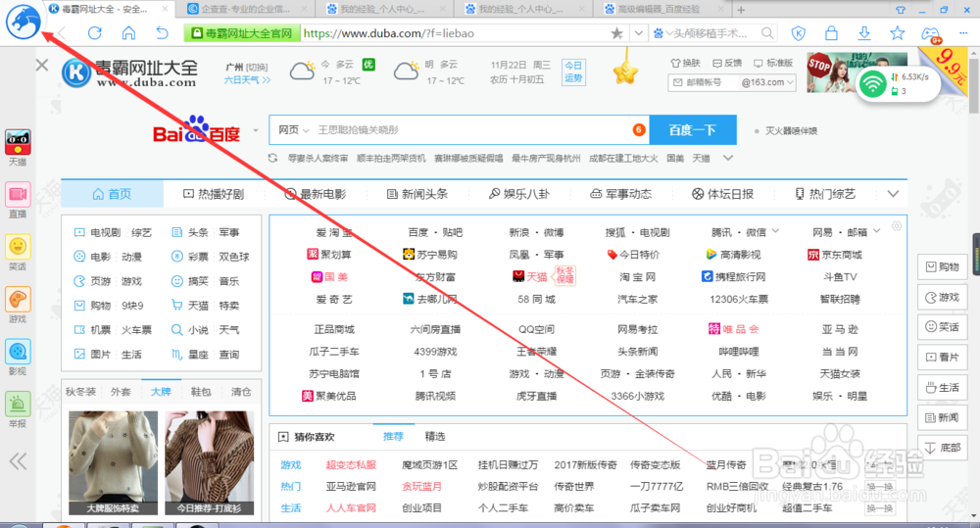Viewport: 980px width, 528px height.
Task: Open site grid settings gear
Action: coord(897,226)
